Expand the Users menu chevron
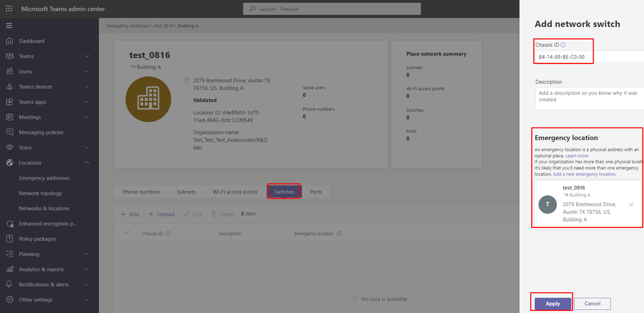Viewport: 644px width, 313px height. point(87,72)
